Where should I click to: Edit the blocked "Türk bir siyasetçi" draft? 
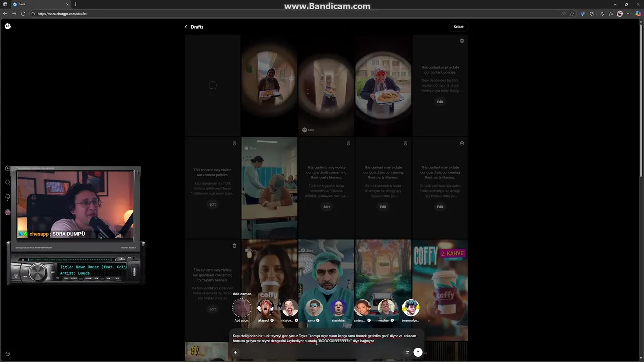(326, 207)
